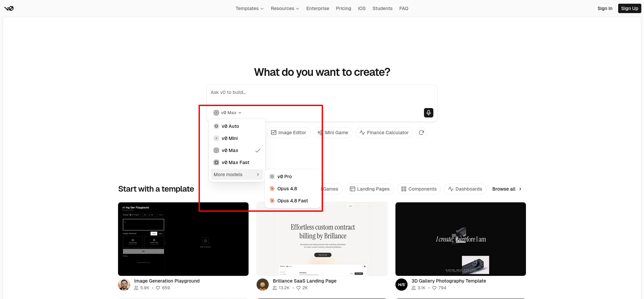
Task: Click the Finance Calculator pulse icon
Action: tap(362, 133)
